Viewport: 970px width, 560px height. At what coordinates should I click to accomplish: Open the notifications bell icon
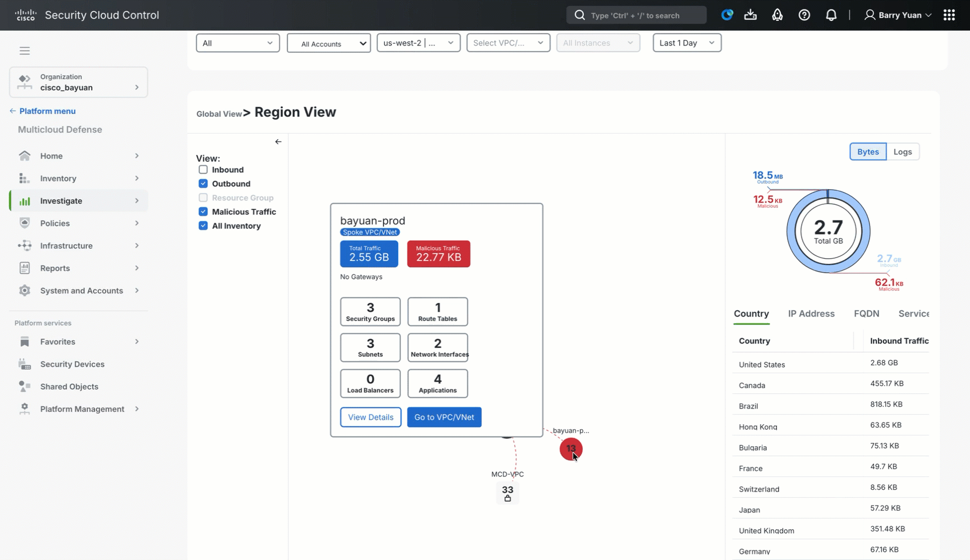coord(831,15)
